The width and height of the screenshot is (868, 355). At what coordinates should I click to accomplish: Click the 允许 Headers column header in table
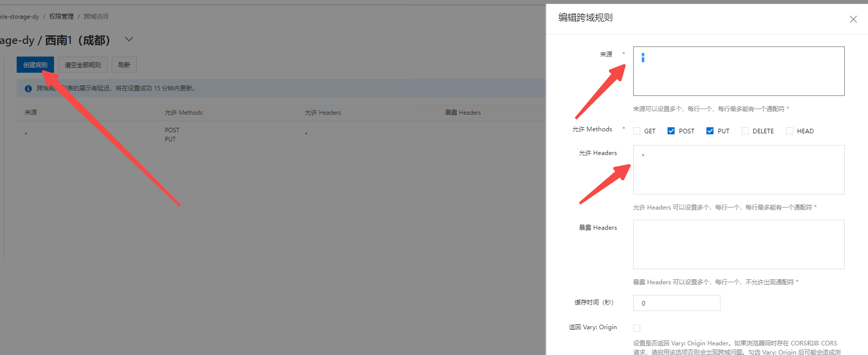[x=323, y=113]
